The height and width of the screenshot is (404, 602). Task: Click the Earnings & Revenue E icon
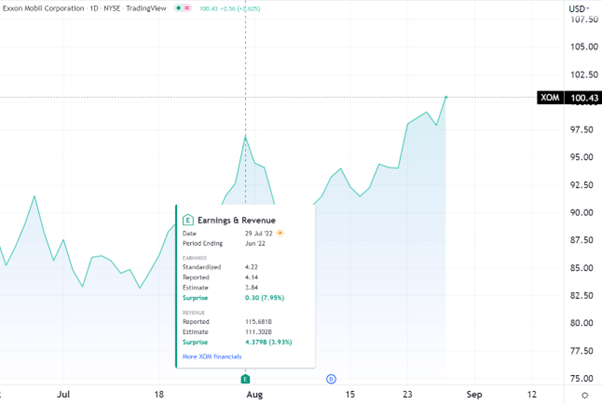tap(188, 220)
